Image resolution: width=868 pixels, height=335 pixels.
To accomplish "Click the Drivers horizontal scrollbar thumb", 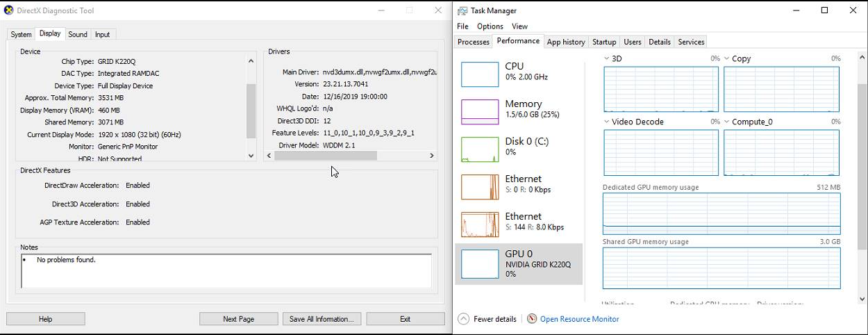I will pyautogui.click(x=325, y=156).
